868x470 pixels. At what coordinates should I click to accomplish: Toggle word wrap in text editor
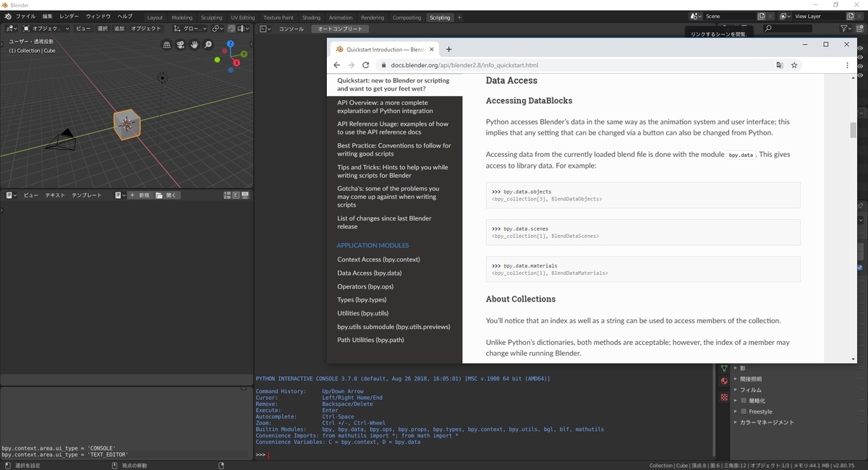pos(235,195)
